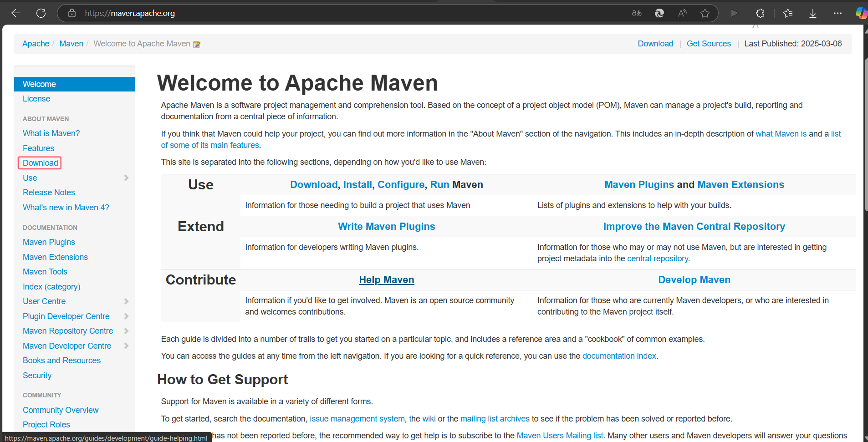Add this page to favorites star
868x442 pixels.
click(x=705, y=13)
